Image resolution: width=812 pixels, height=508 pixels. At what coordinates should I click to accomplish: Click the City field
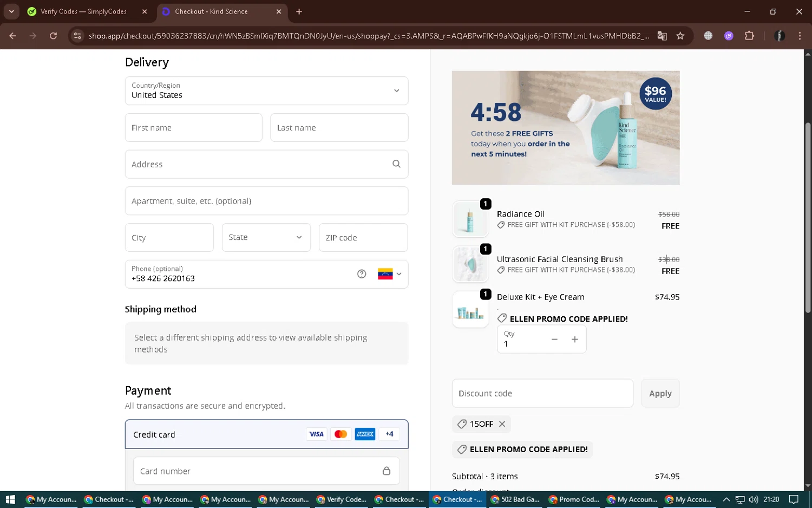tap(169, 237)
